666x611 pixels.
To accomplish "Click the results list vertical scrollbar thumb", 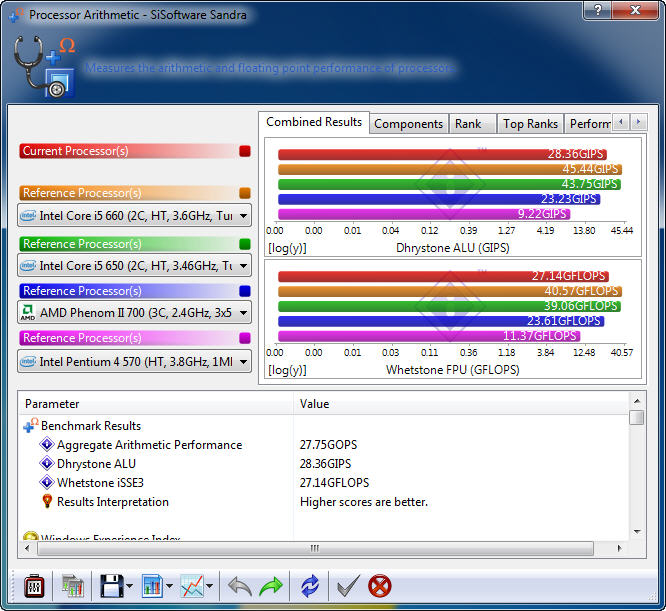I will point(637,417).
